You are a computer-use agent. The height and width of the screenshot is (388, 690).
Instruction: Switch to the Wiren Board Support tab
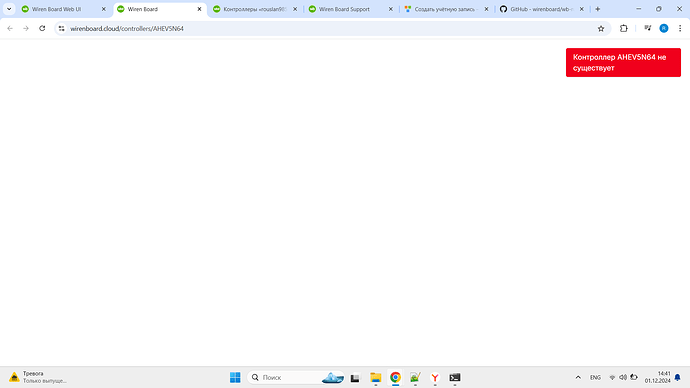pos(351,9)
